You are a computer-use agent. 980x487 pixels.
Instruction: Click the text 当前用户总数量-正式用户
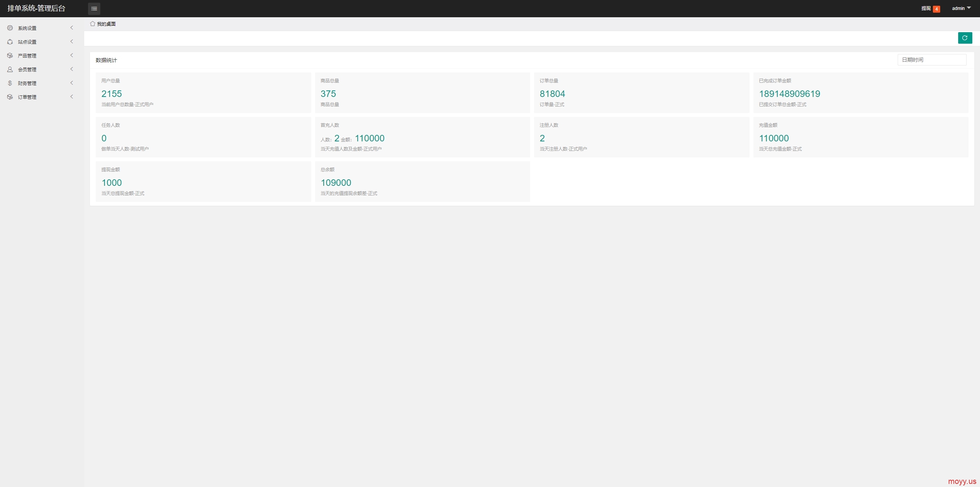coord(127,105)
